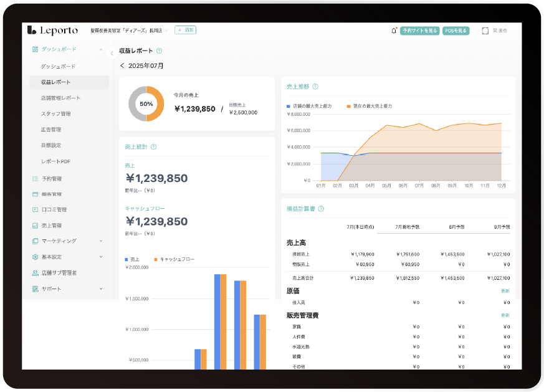
Task: Click the 予約サイトを見る button
Action: (419, 31)
